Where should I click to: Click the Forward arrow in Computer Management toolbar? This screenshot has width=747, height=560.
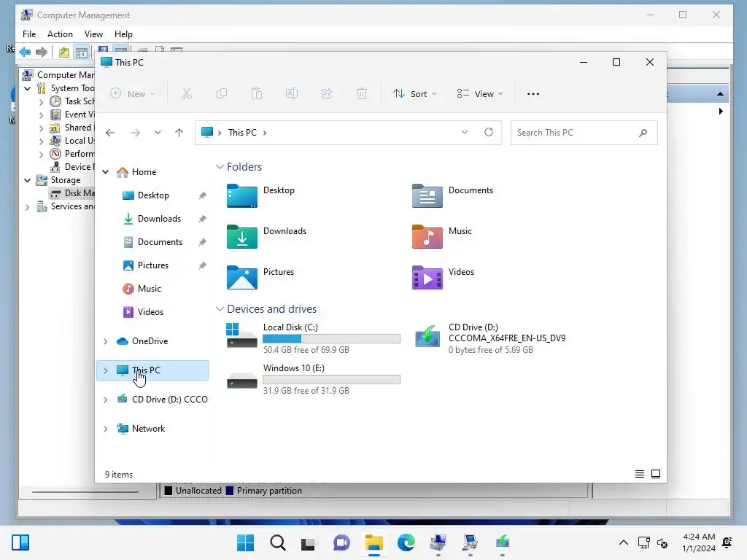tap(42, 52)
